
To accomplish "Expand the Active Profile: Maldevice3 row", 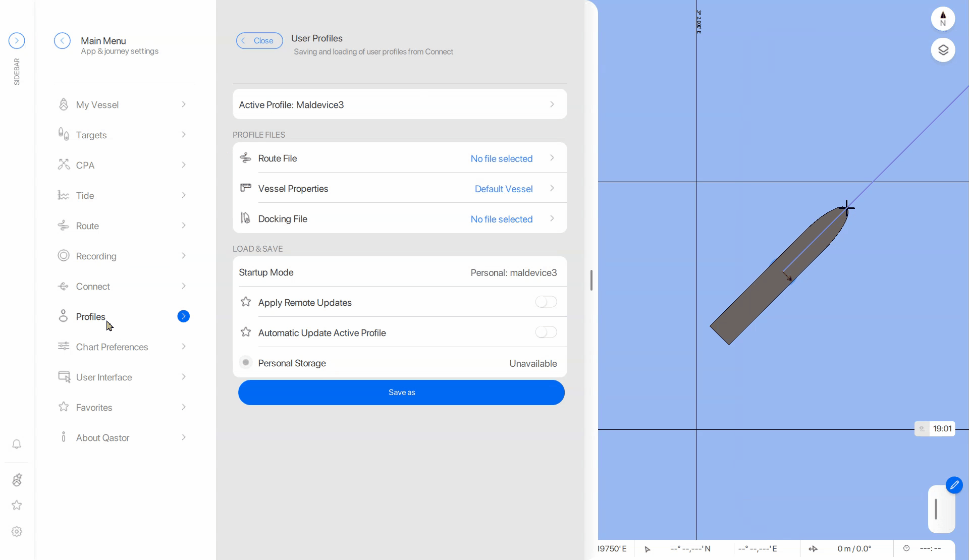I will click(x=400, y=104).
